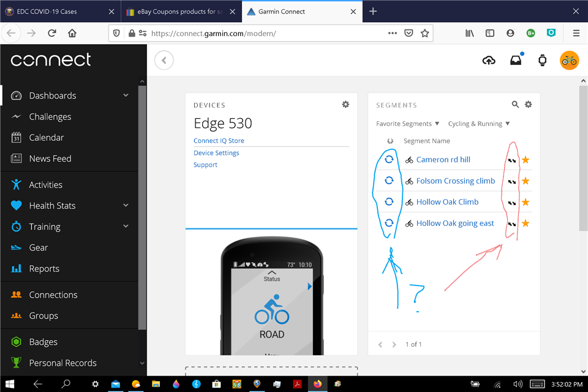Unfavorite Folsom Crossing climb star
Screen dimensions: 588x392
click(526, 181)
